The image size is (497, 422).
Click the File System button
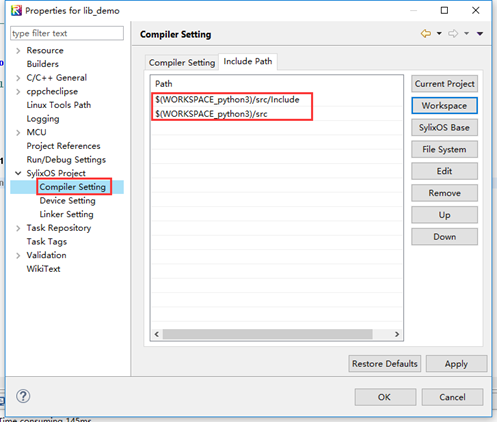444,149
